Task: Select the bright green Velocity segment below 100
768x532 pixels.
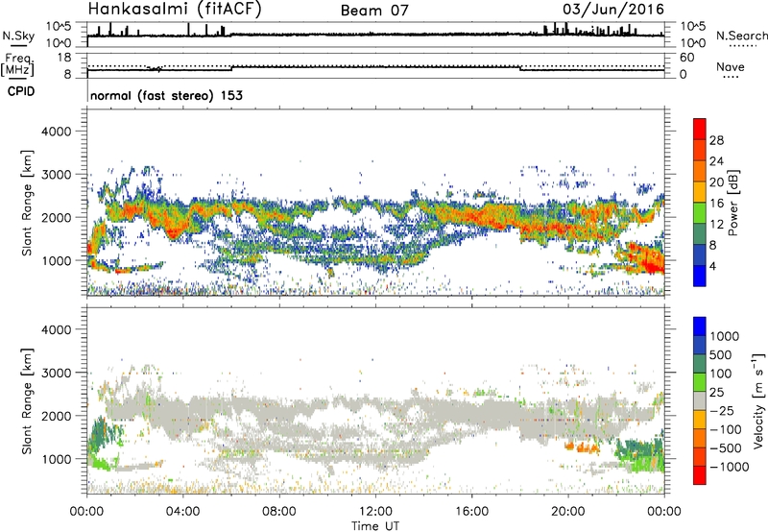Action: (700, 381)
